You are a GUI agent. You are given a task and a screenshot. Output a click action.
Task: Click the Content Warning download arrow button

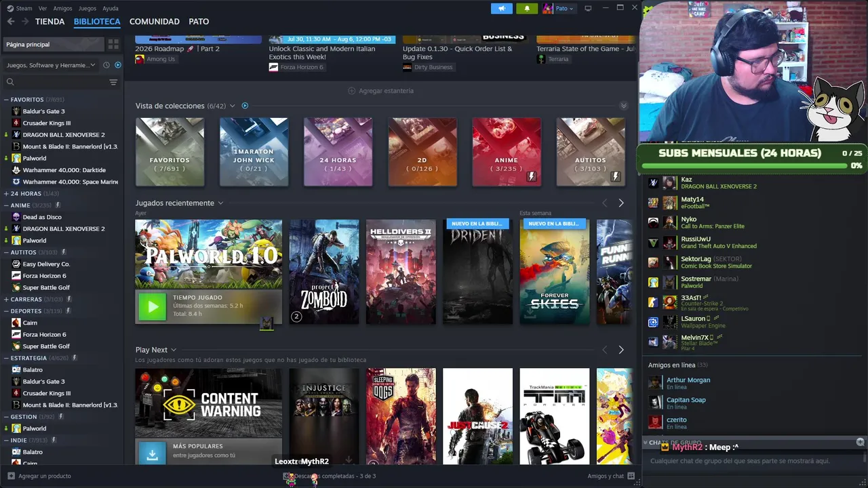click(153, 454)
